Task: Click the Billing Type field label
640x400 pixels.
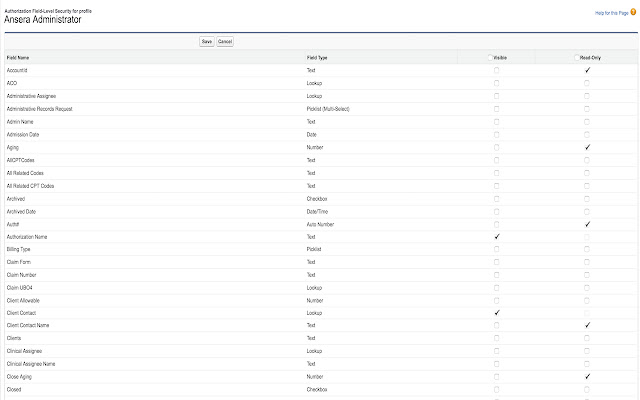Action: pyautogui.click(x=18, y=249)
